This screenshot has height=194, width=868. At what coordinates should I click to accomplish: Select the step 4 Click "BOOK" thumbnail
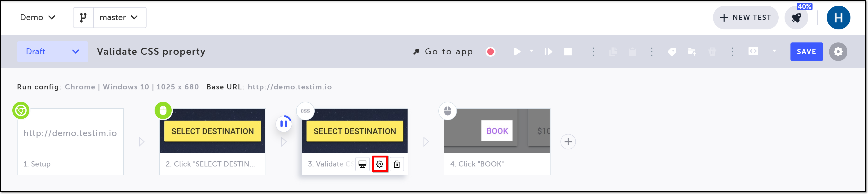point(497,131)
